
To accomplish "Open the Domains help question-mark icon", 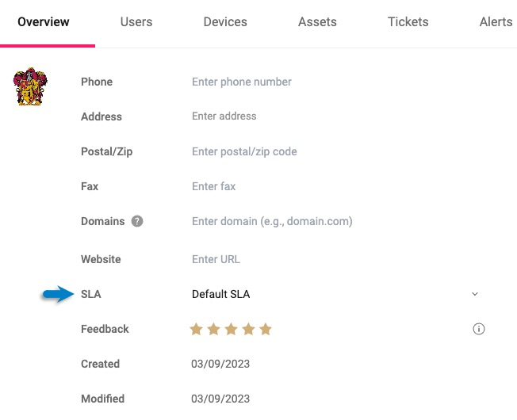I will click(137, 221).
